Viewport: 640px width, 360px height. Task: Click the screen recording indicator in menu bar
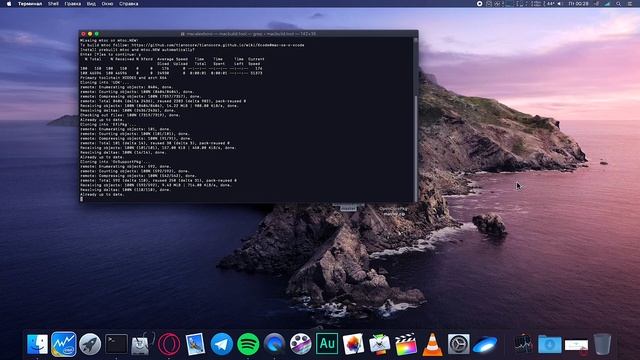click(x=480, y=4)
